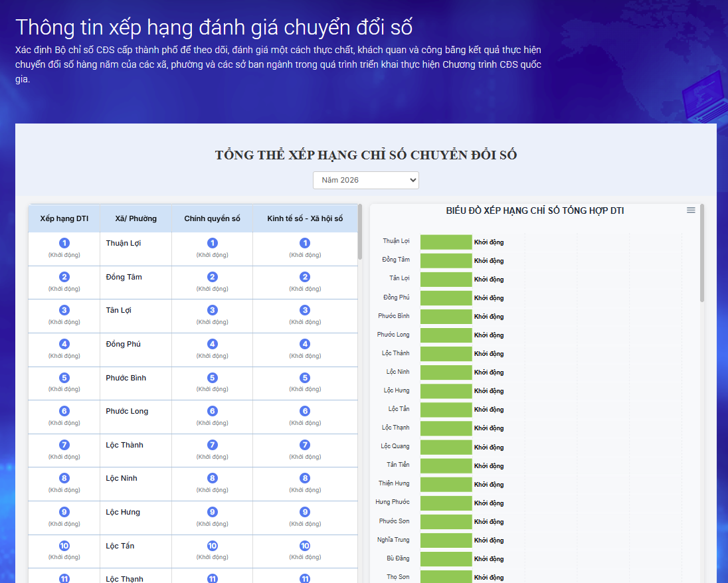The height and width of the screenshot is (583, 728).
Task: Click the chart panel's vertical scrollbar
Action: pos(702,253)
